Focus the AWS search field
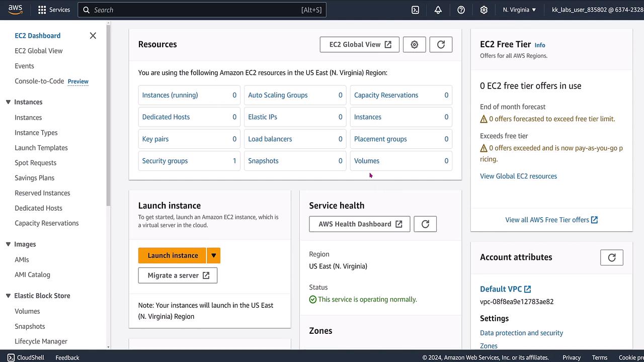The height and width of the screenshot is (362, 644). click(x=201, y=10)
